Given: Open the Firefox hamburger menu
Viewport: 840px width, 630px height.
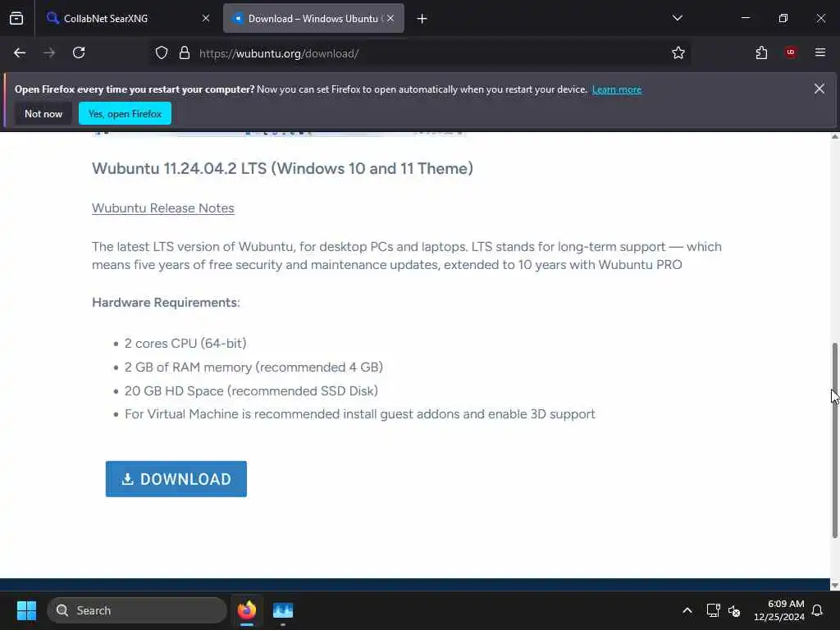Looking at the screenshot, I should pyautogui.click(x=820, y=52).
